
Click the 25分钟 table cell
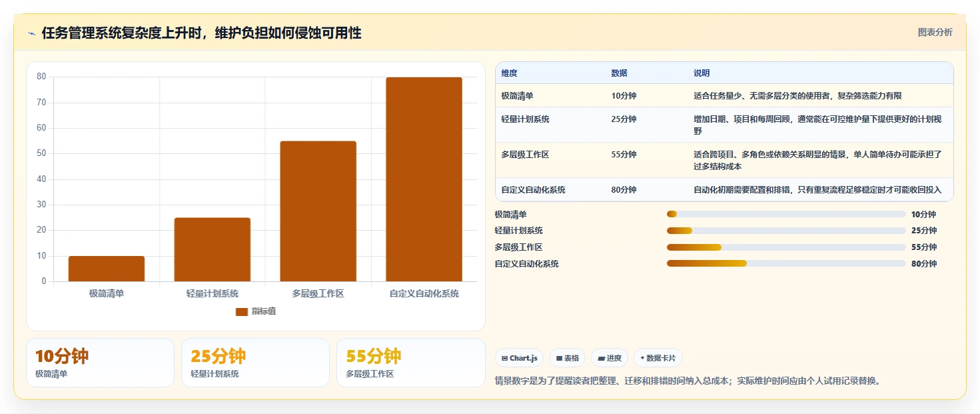[x=624, y=119]
